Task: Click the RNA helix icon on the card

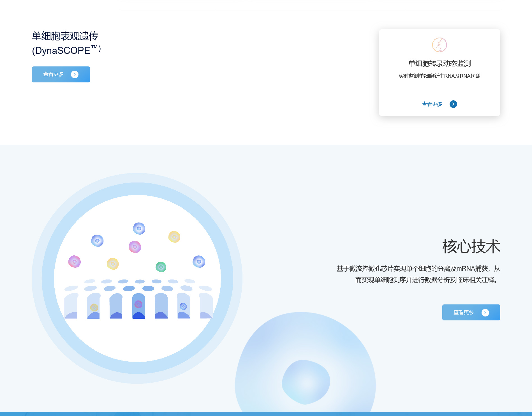Action: pos(439,45)
